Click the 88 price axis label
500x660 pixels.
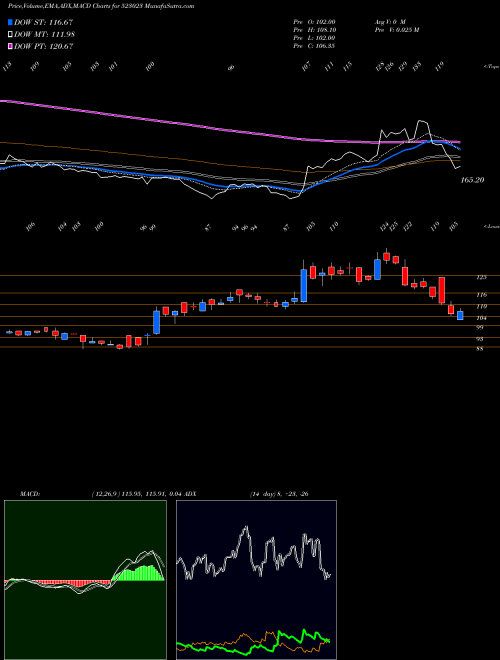[480, 349]
